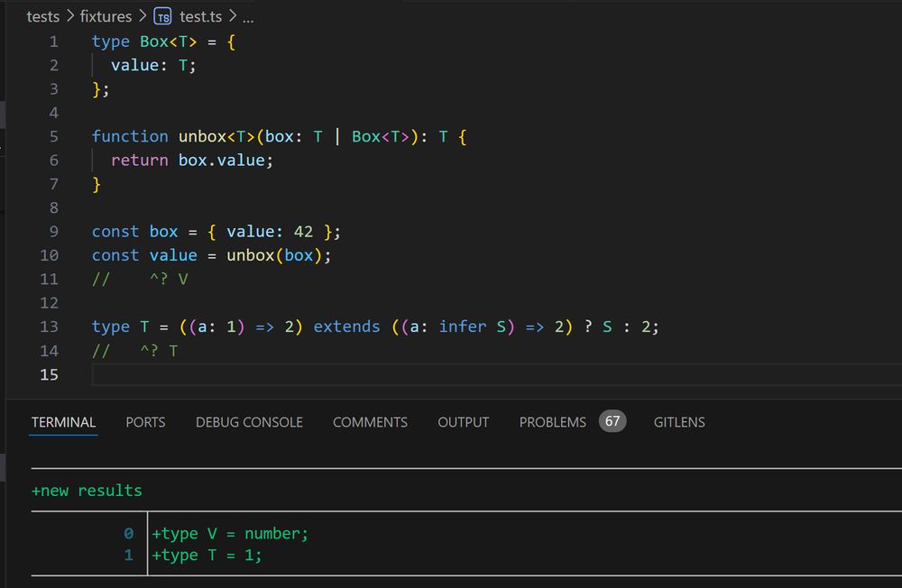Expand the breadcrumb ellipsis symbol list
Viewport: 902px width, 588px height.
click(x=248, y=18)
